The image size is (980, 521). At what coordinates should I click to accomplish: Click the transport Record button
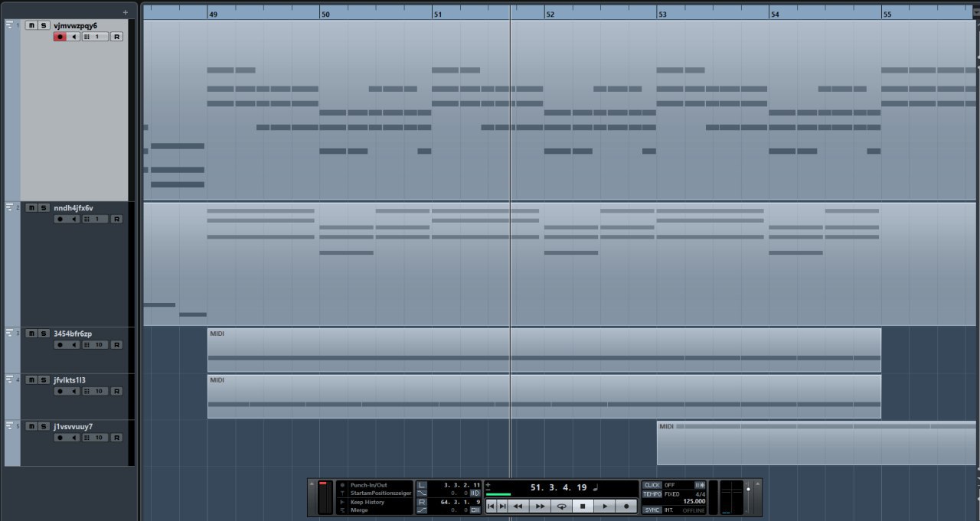(626, 506)
